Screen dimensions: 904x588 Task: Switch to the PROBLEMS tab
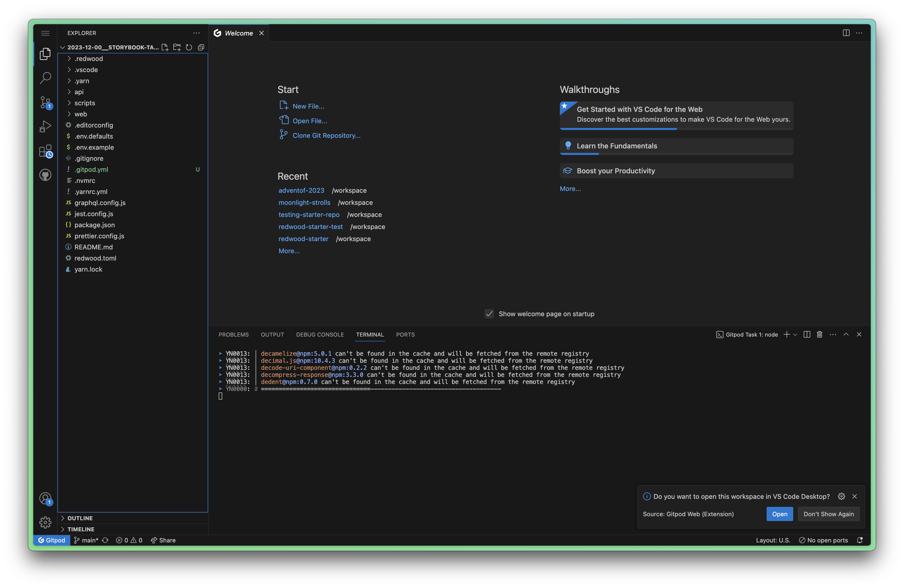coord(233,335)
